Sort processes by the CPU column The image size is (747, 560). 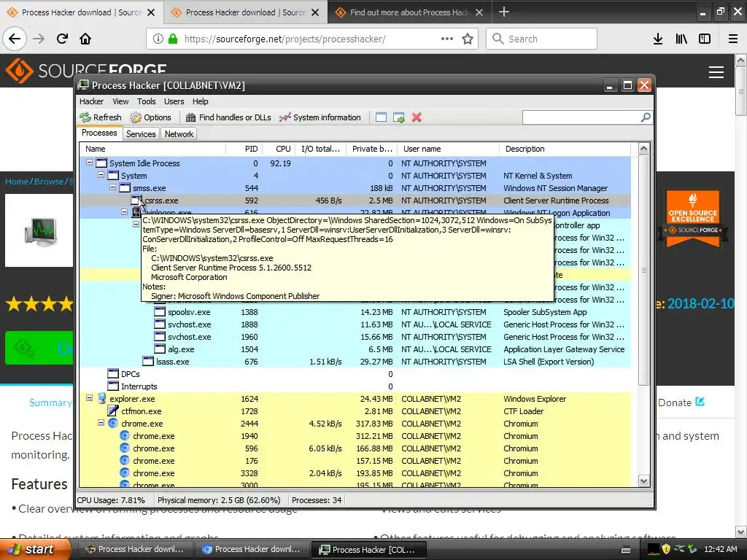[x=279, y=149]
